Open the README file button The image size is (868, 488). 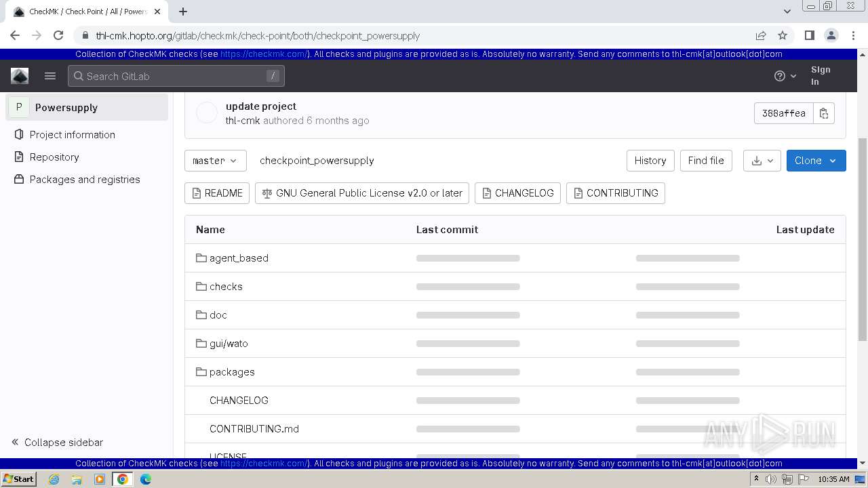click(x=217, y=193)
